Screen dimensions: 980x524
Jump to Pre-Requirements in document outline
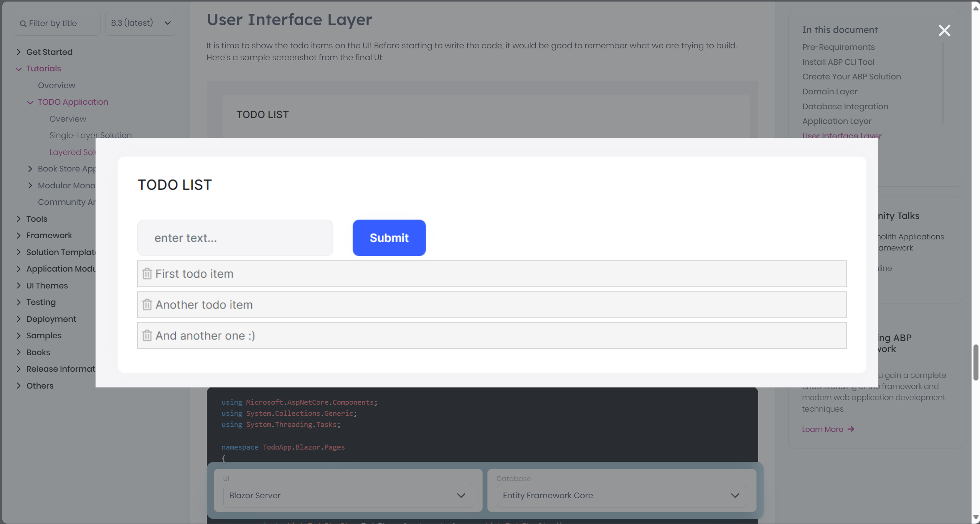(838, 47)
